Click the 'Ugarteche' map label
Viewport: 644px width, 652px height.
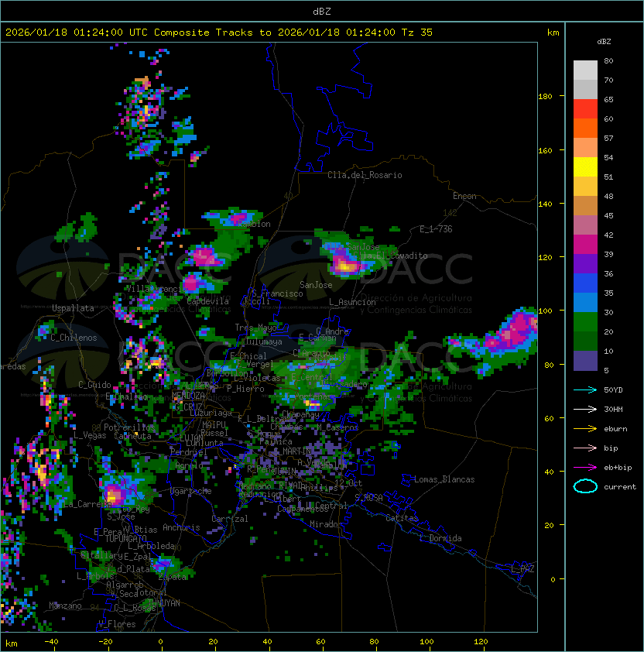click(x=191, y=491)
